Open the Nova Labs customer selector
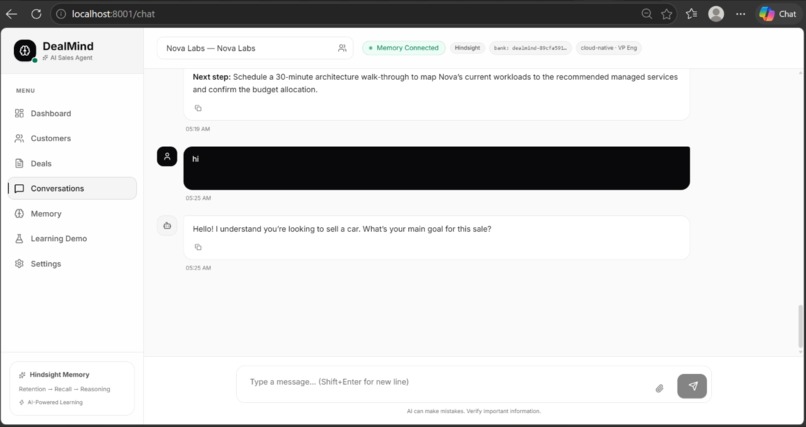This screenshot has width=806, height=427. coord(255,48)
